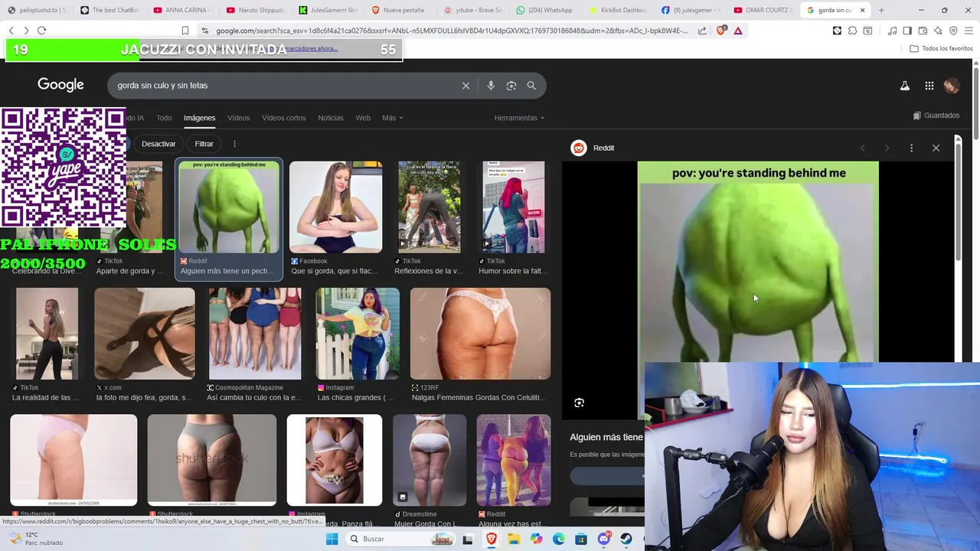Open the Google account avatar
Screen dimensions: 980x551
pyautogui.click(x=952, y=86)
